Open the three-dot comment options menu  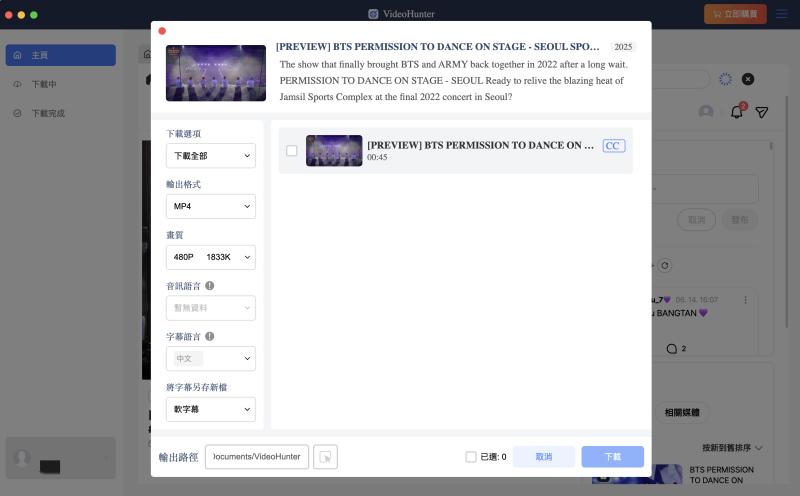tap(745, 300)
